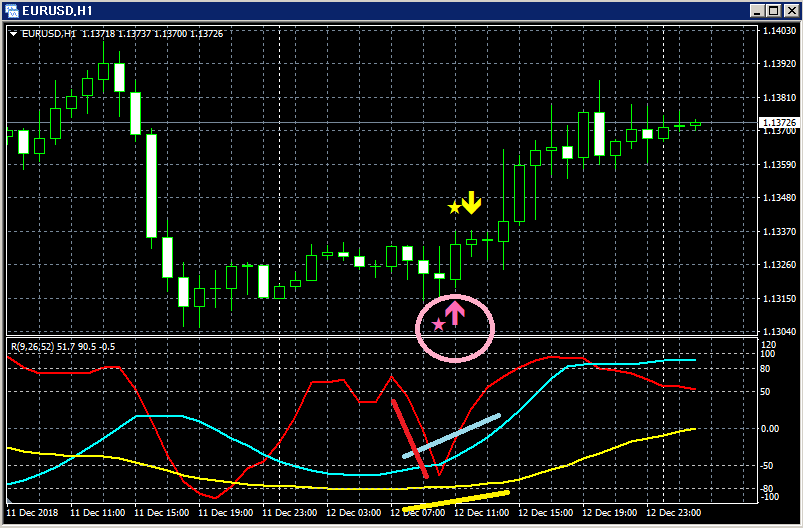Viewport: 803px width, 528px height.
Task: Click the current price label 1.13726
Action: click(x=779, y=122)
